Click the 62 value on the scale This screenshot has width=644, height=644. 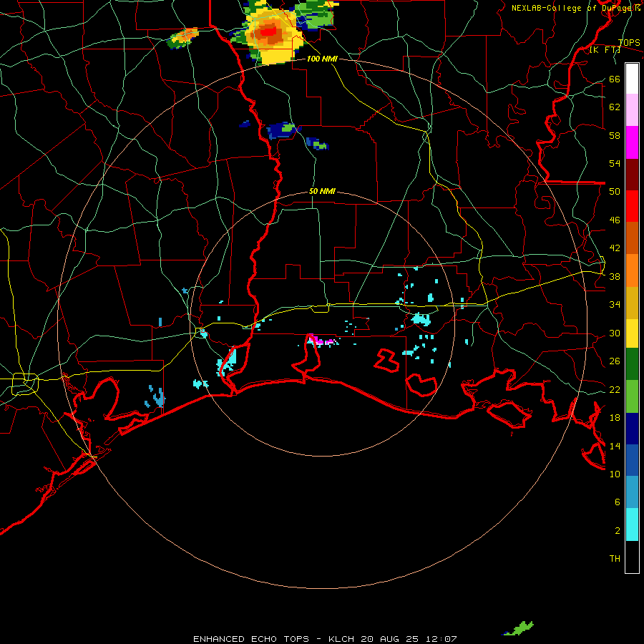click(615, 107)
